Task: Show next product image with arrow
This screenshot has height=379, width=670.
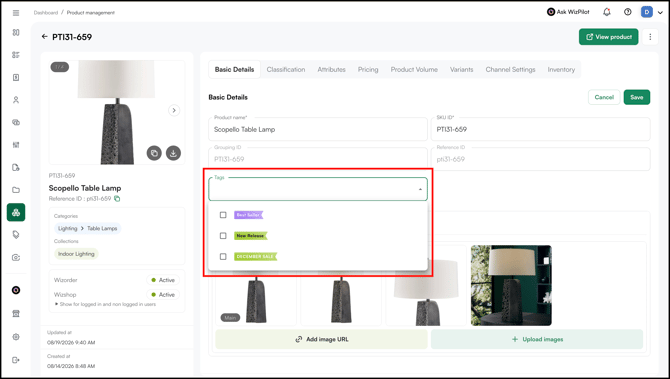Action: (x=174, y=110)
